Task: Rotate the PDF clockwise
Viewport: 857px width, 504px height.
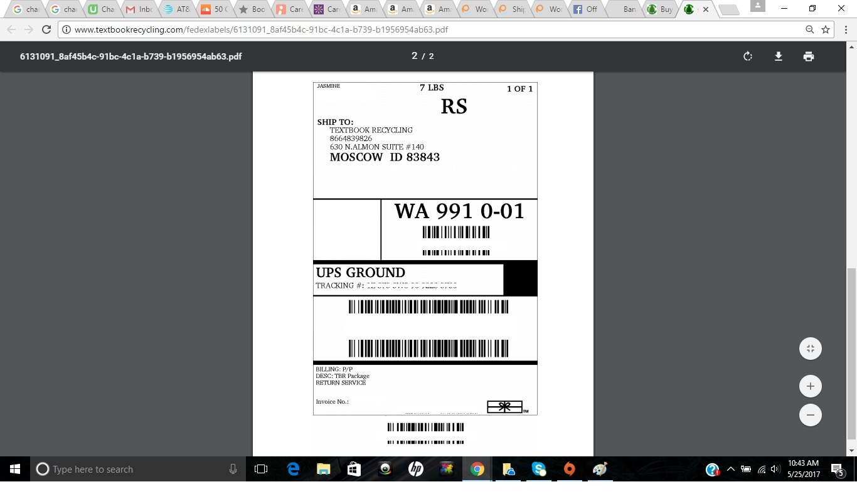Action: (747, 56)
